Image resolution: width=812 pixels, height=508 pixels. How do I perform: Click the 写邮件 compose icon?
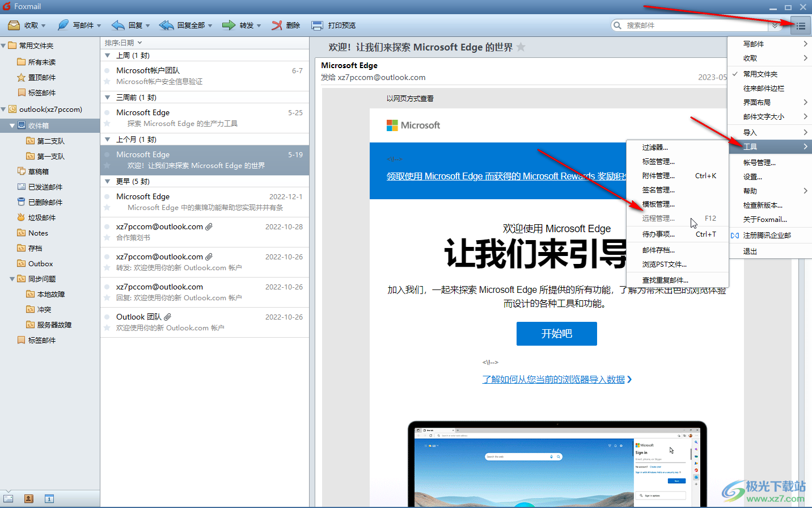pyautogui.click(x=63, y=25)
